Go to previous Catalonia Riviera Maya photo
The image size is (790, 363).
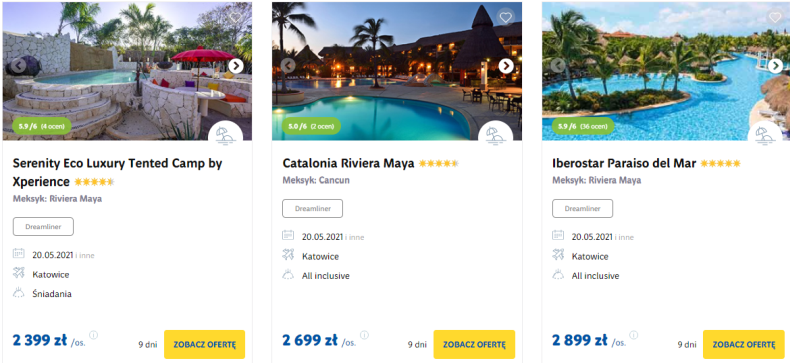click(x=288, y=66)
